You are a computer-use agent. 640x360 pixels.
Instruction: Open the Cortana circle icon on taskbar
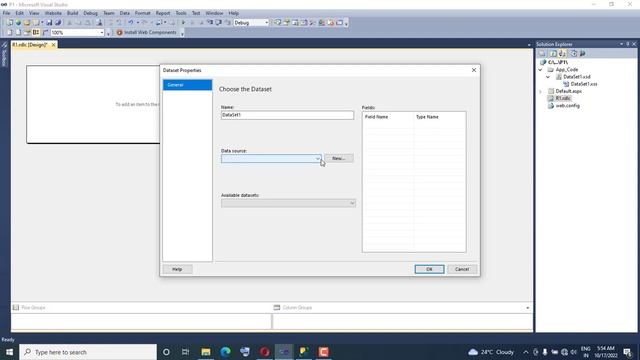[x=166, y=352]
